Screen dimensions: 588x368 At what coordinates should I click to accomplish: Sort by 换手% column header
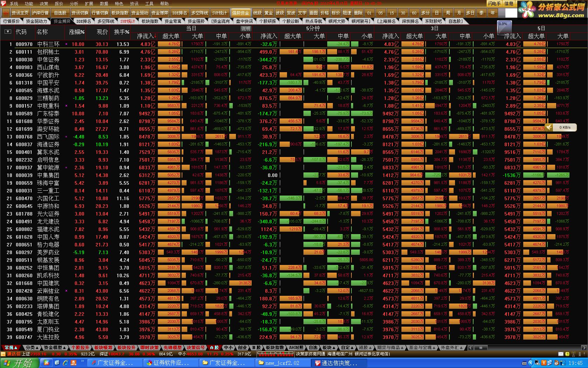[121, 32]
